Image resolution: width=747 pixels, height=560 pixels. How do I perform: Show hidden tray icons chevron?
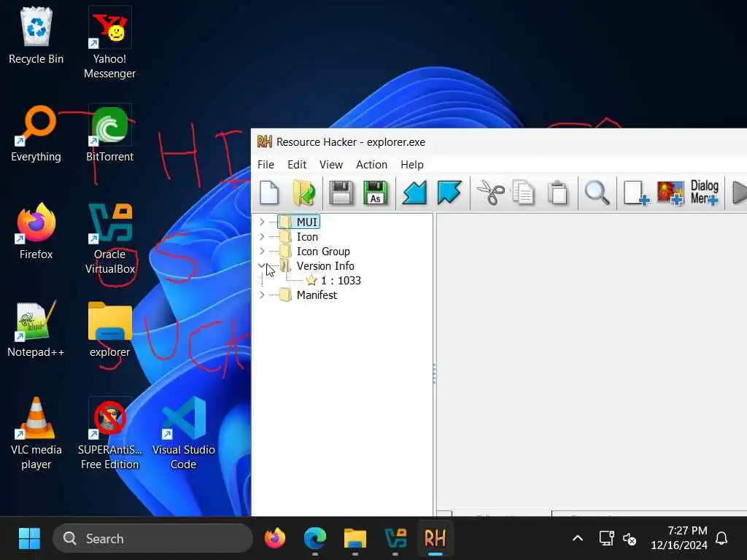578,539
